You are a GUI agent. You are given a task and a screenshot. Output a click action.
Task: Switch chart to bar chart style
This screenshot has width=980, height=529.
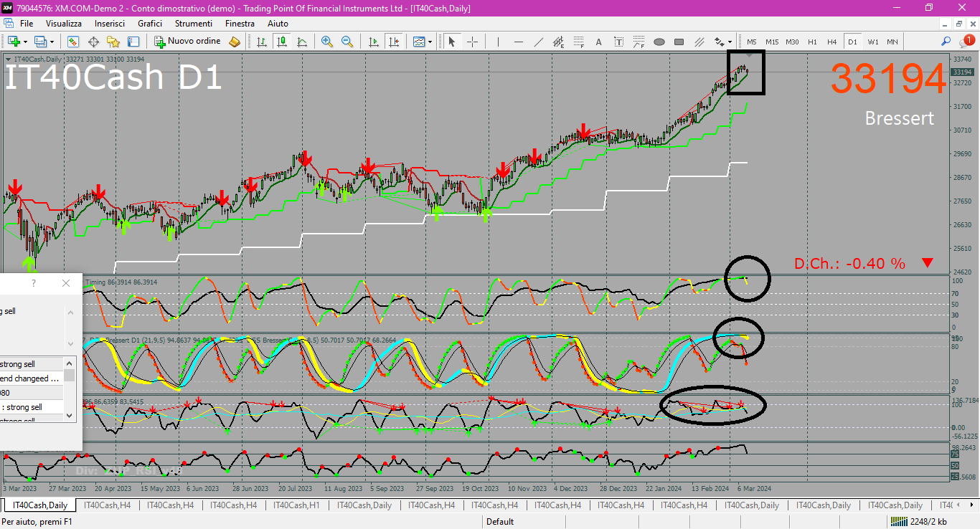coord(263,42)
